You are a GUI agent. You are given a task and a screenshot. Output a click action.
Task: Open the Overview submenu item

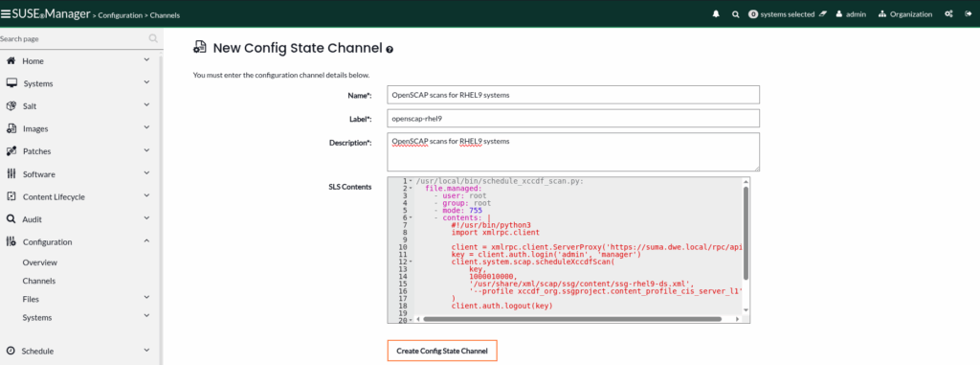coord(40,262)
